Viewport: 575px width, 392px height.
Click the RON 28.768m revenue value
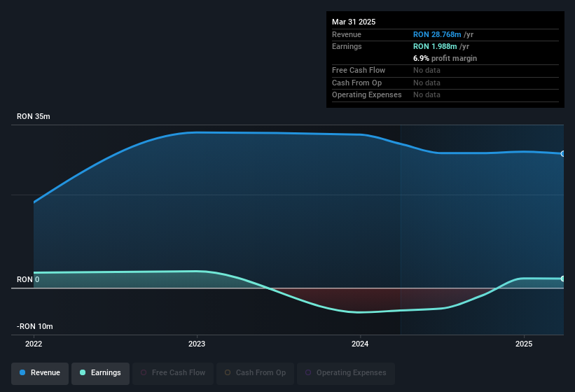click(437, 34)
